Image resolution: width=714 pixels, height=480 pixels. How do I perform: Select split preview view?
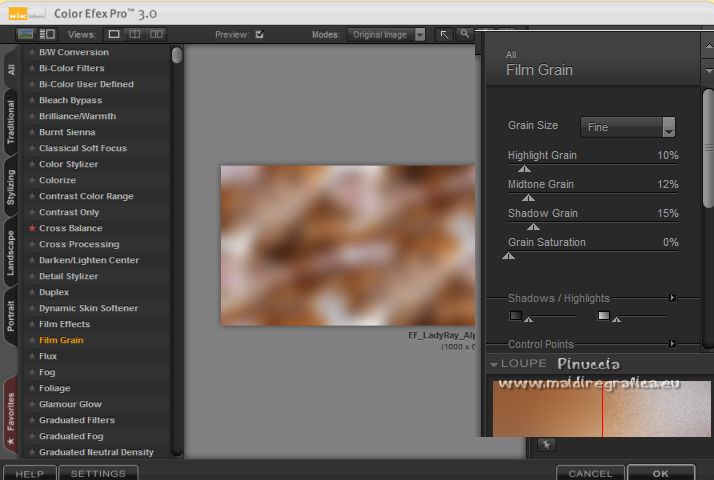(135, 34)
